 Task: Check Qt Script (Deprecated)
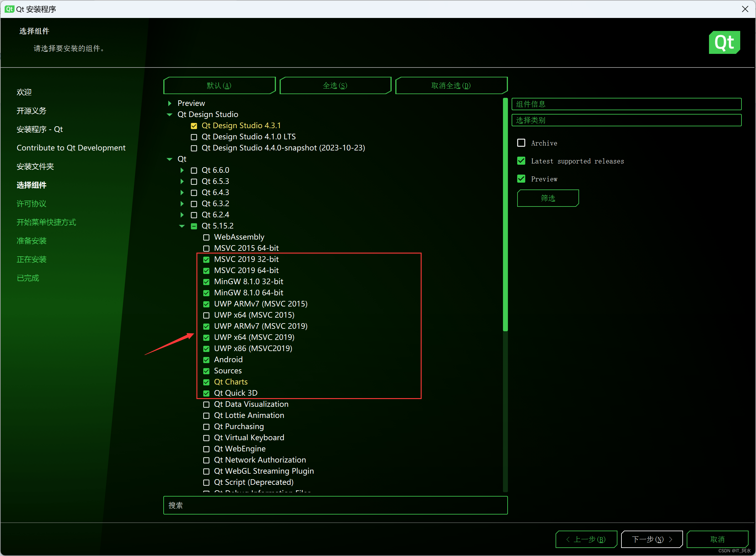click(206, 482)
